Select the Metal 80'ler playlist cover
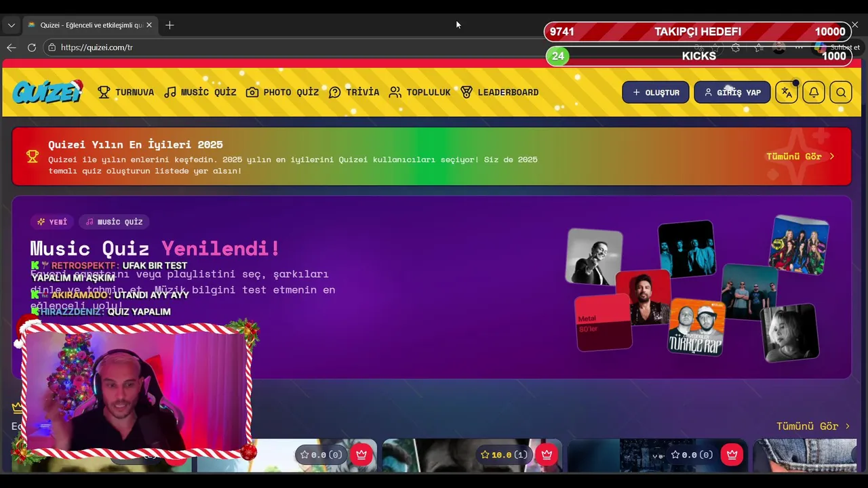Screen dimensions: 868x488 pos(604,322)
